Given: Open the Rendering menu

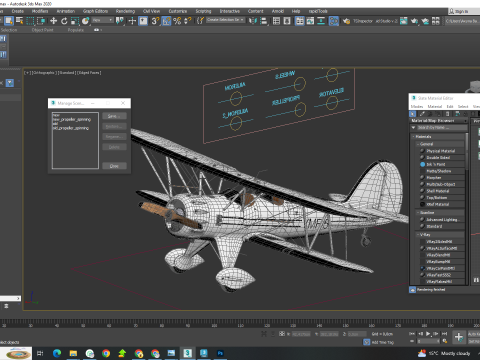Looking at the screenshot, I should pyautogui.click(x=125, y=11).
